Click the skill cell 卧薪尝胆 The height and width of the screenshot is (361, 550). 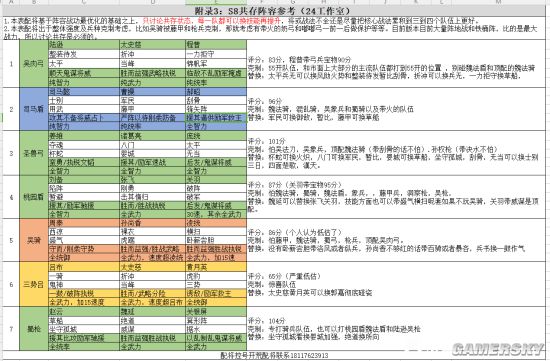(x=216, y=240)
